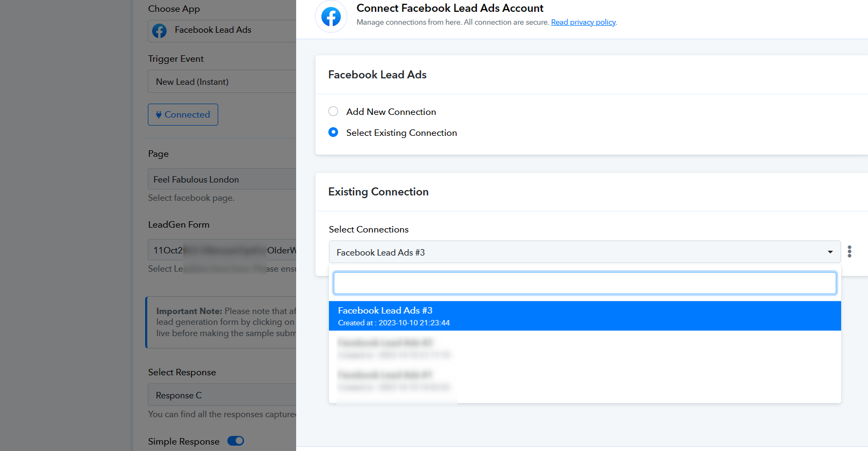Open the LeadGen Form dropdown
Screen dimensions: 868x451
222,250
